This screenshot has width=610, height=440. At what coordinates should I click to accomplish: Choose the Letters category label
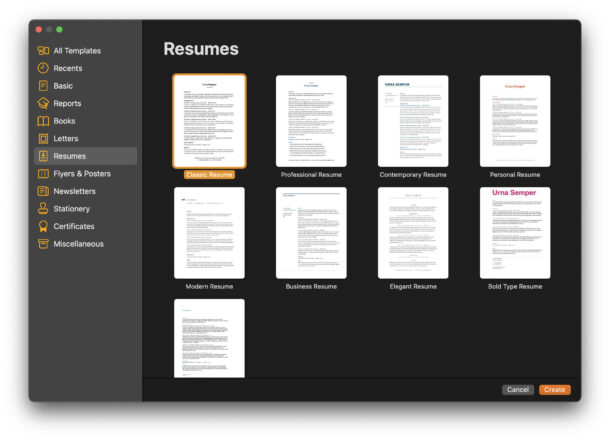click(66, 138)
